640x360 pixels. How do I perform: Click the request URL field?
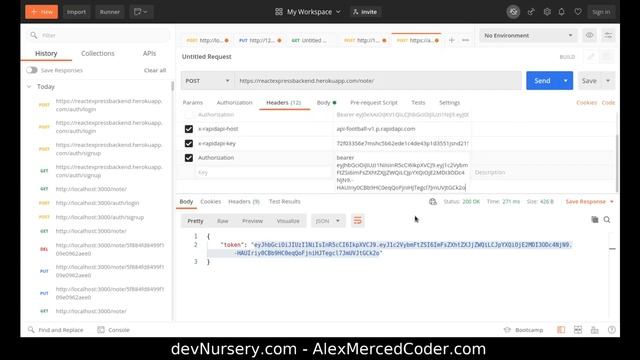[x=378, y=81]
